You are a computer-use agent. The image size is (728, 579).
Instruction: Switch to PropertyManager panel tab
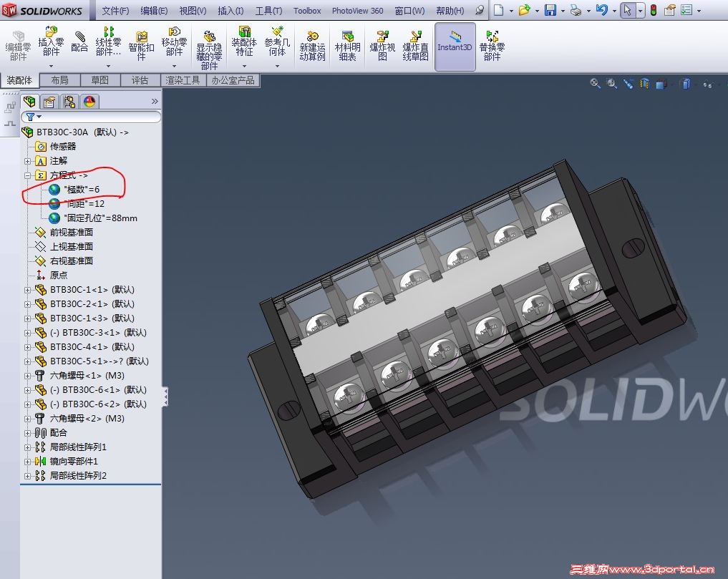(49, 101)
